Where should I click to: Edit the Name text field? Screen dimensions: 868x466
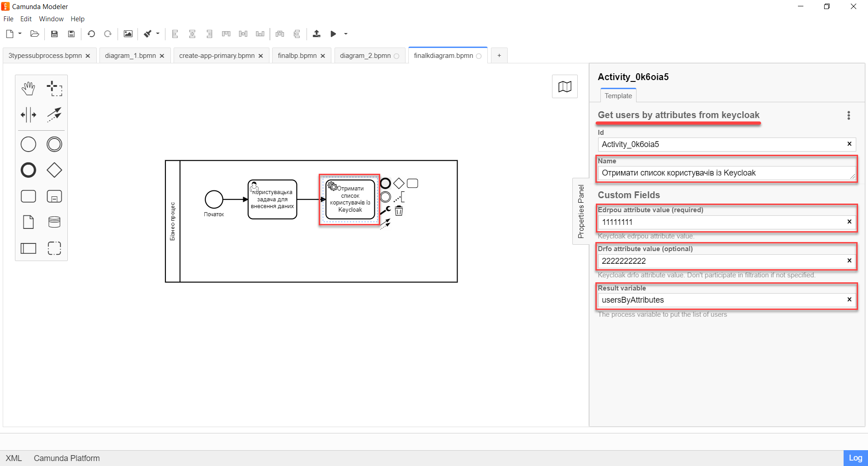click(x=726, y=173)
